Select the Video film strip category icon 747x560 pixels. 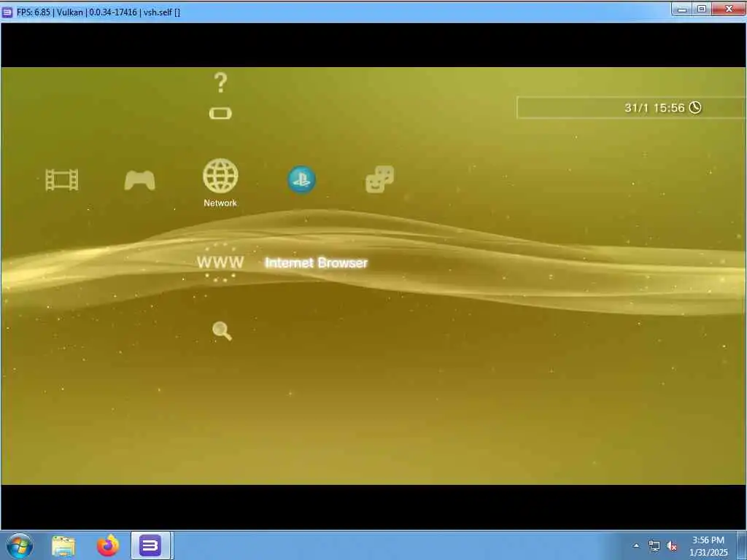coord(61,180)
